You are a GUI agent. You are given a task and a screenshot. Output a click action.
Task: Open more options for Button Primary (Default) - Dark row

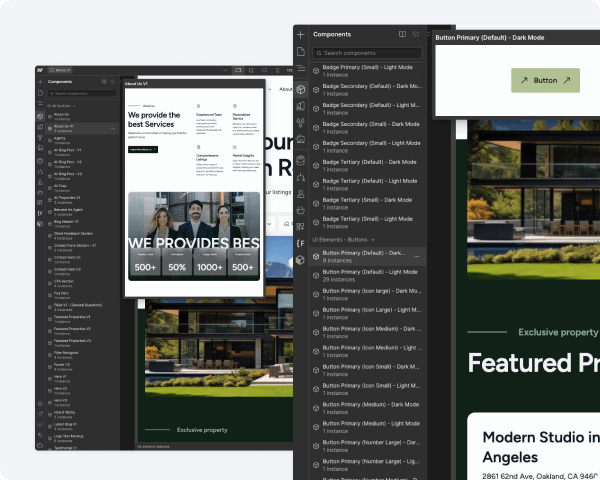coord(416,256)
